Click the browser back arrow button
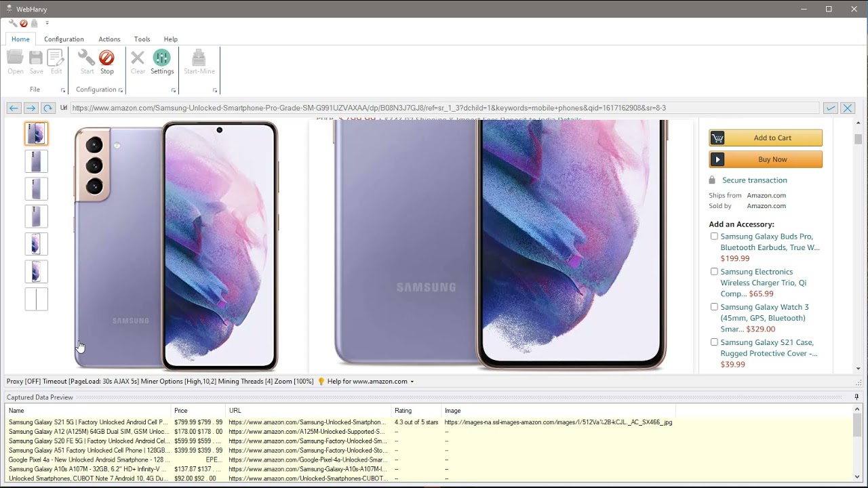 pyautogui.click(x=14, y=108)
